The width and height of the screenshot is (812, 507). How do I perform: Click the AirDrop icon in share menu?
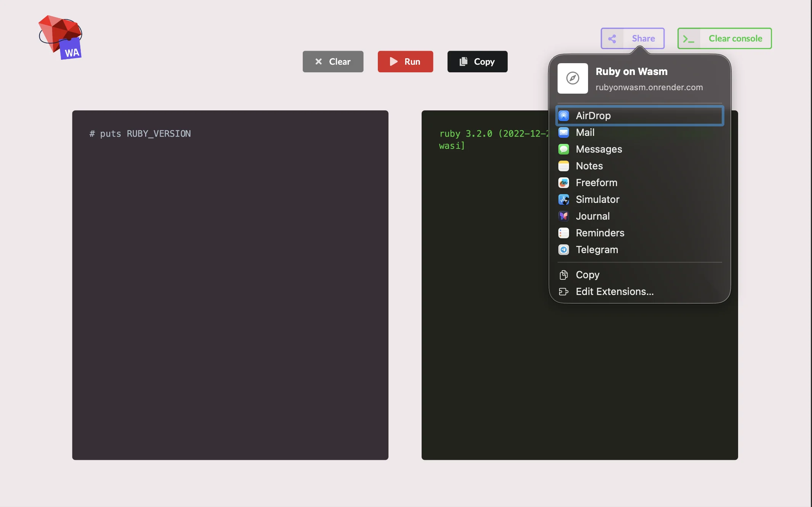coord(564,116)
